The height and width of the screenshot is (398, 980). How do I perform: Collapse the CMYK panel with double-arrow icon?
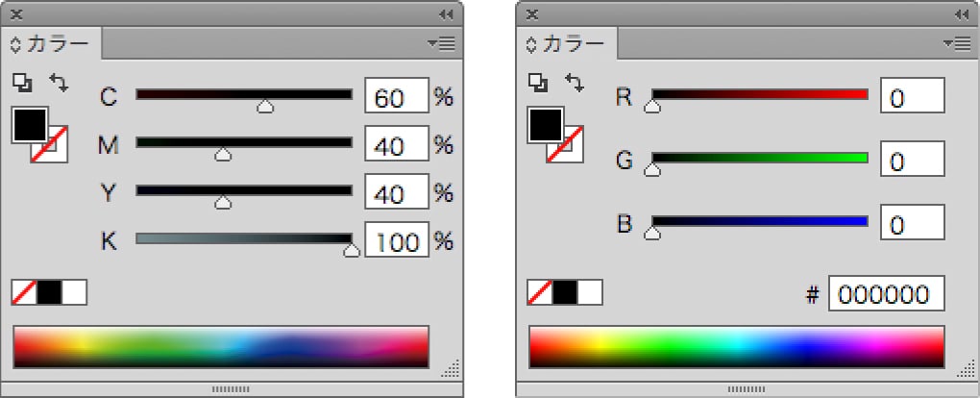[x=445, y=14]
